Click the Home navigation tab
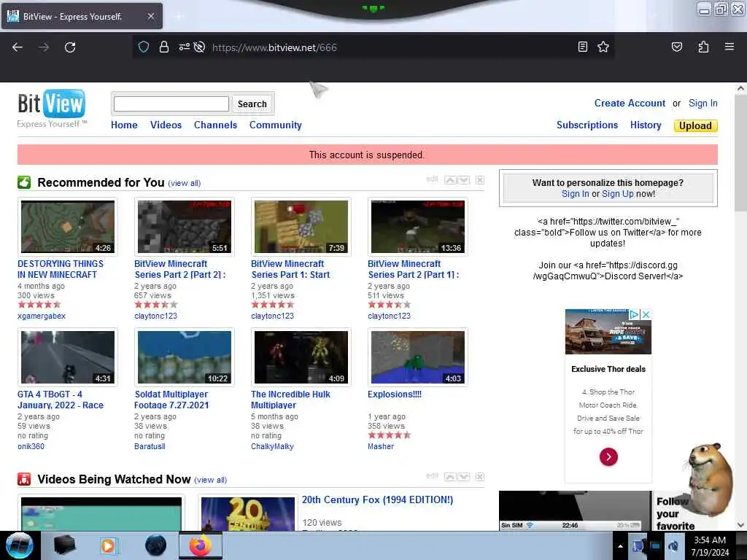Viewport: 747px width, 560px height. point(124,125)
